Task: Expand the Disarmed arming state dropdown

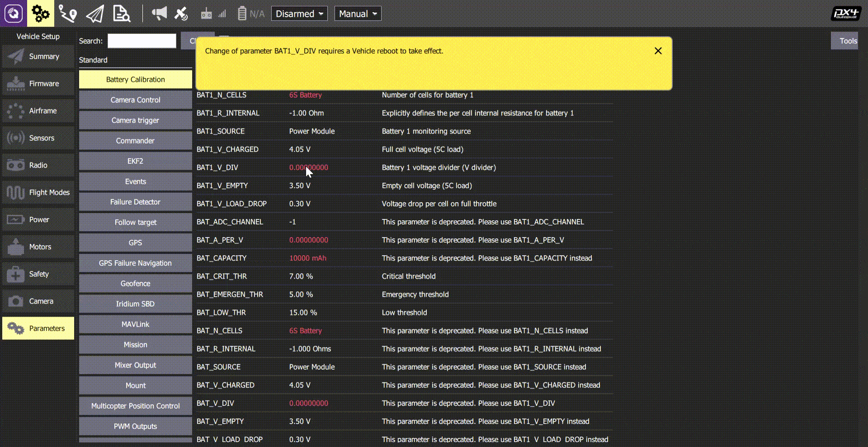Action: (299, 14)
